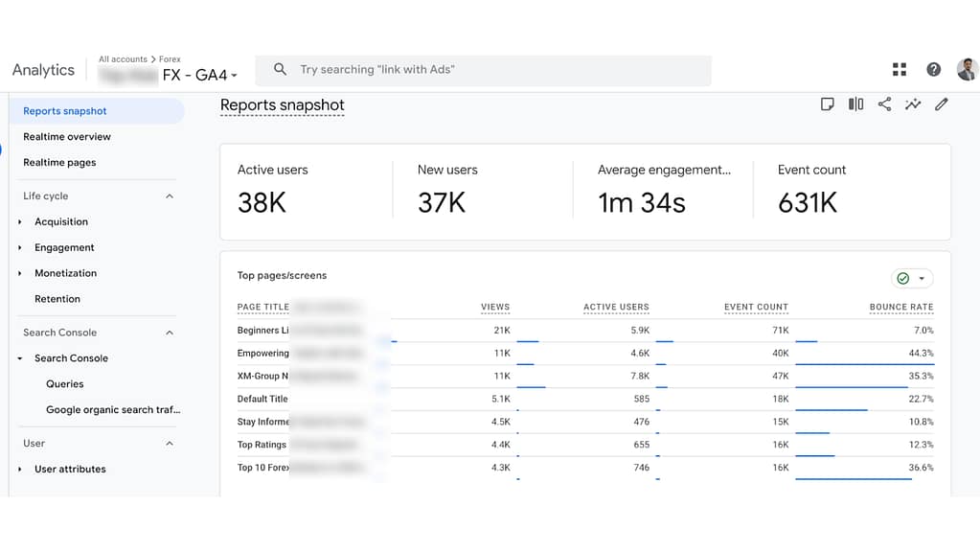The width and height of the screenshot is (980, 552).
Task: Open the Retention report
Action: (57, 299)
